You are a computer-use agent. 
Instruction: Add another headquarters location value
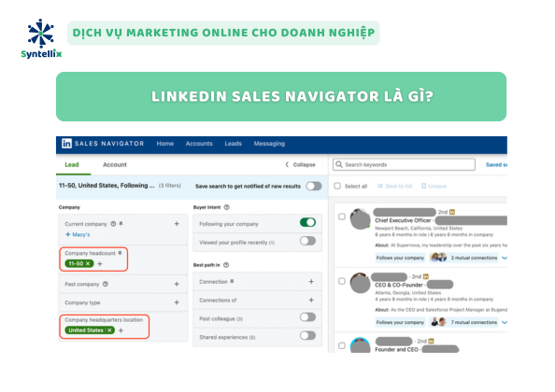(x=121, y=330)
